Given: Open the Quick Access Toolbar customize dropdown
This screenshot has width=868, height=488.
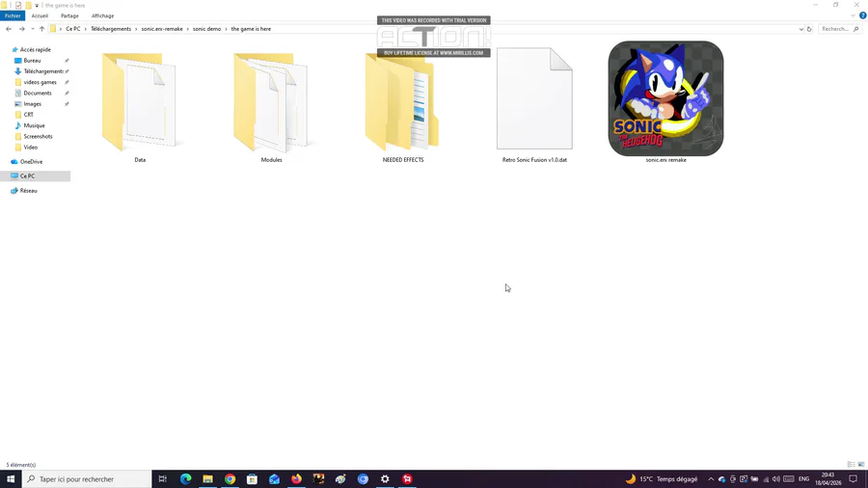Looking at the screenshot, I should 37,6.
